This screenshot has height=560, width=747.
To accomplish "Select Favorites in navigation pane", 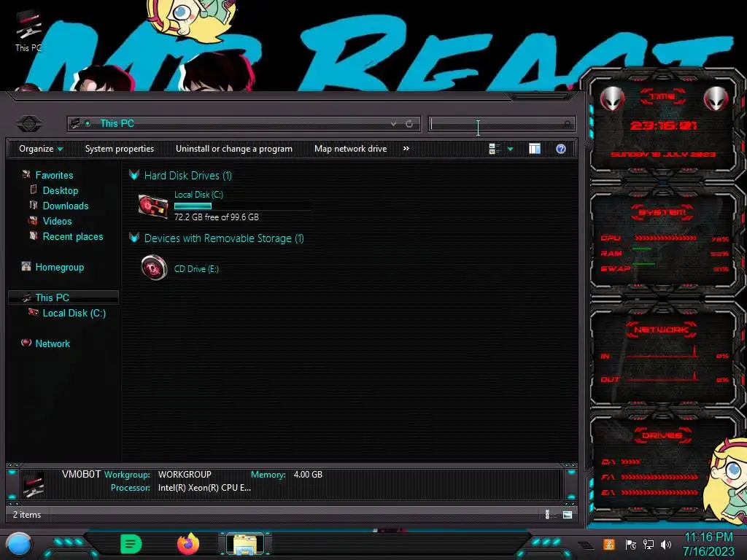I will click(54, 175).
